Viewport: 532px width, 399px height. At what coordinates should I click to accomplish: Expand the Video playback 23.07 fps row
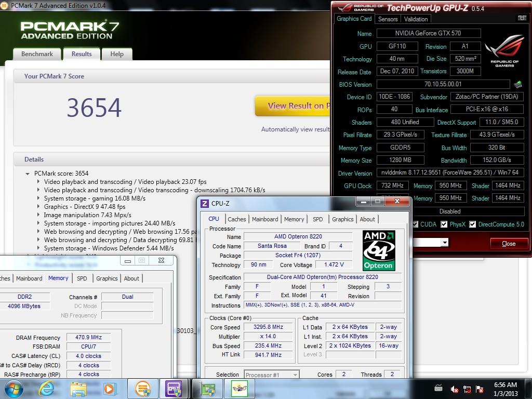coord(38,182)
